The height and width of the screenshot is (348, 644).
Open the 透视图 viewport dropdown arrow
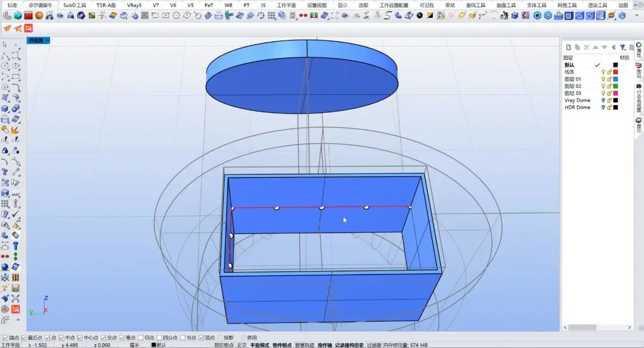click(48, 41)
